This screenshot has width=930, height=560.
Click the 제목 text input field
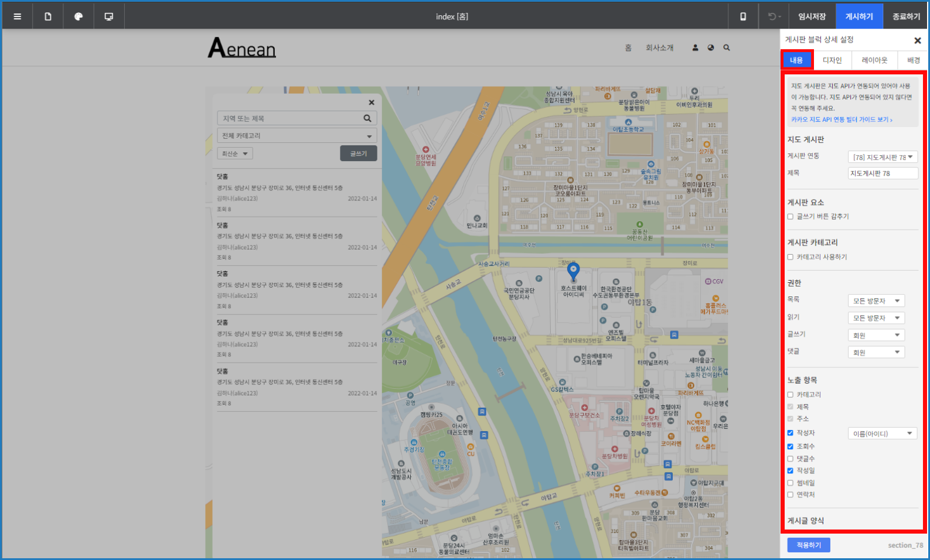tap(883, 173)
